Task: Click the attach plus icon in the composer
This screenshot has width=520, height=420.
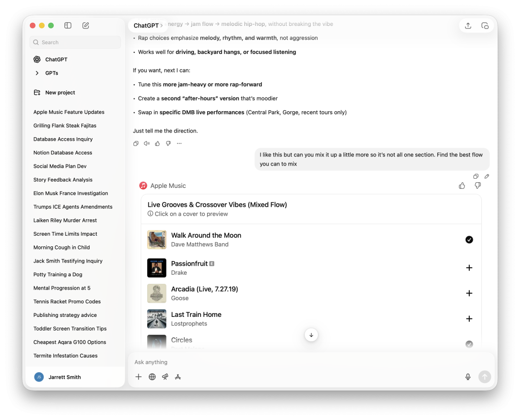Action: tap(138, 377)
